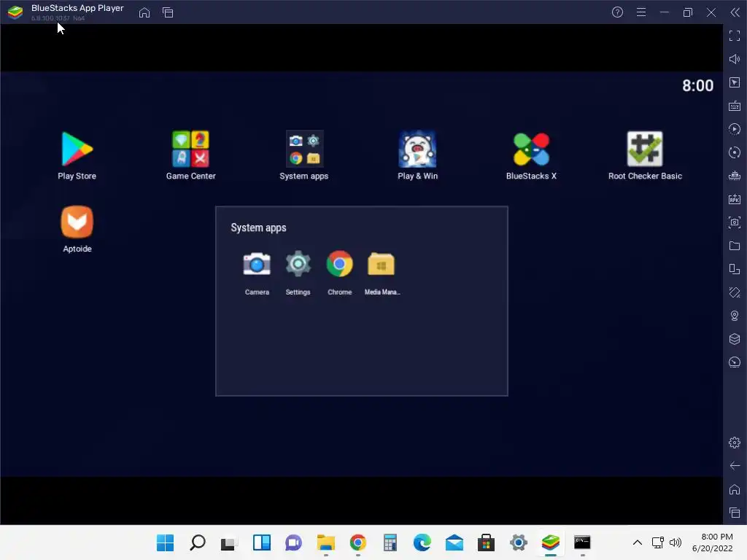Screen dimensions: 747x560
Task: Open the Windows Start menu
Action: pyautogui.click(x=166, y=542)
